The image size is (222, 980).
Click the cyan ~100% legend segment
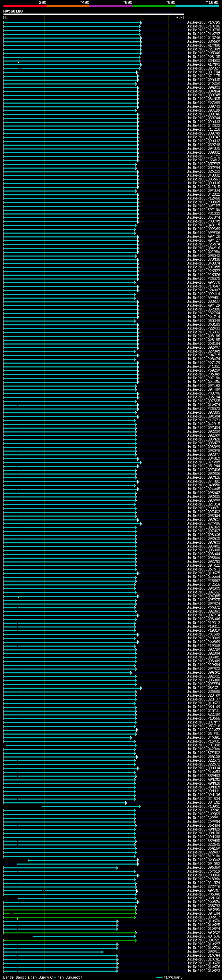pos(197,7)
